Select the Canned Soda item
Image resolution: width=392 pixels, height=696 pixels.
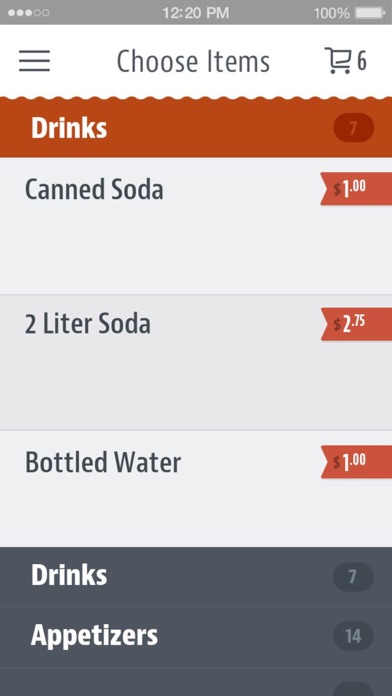(x=196, y=225)
